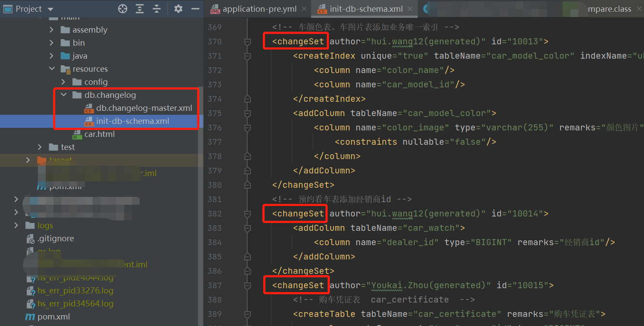This screenshot has width=644, height=326.
Task: Open Project tool window settings gear
Action: point(178,8)
